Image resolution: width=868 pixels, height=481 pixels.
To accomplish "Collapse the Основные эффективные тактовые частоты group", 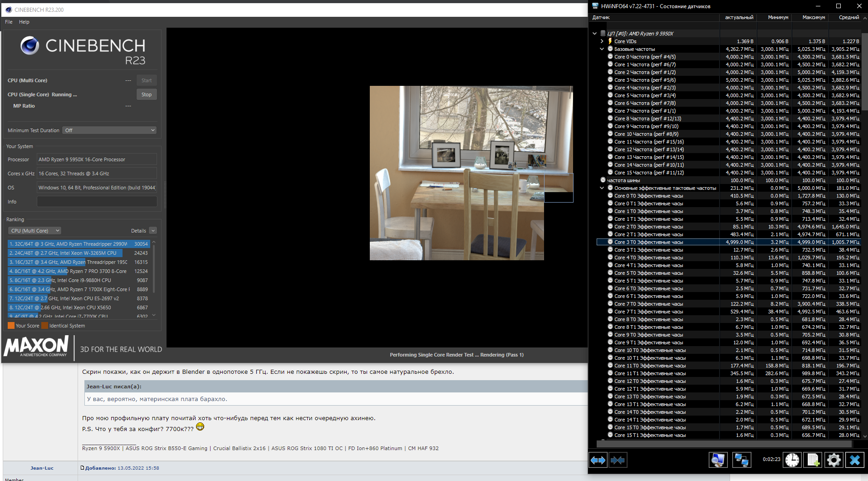I will [602, 188].
